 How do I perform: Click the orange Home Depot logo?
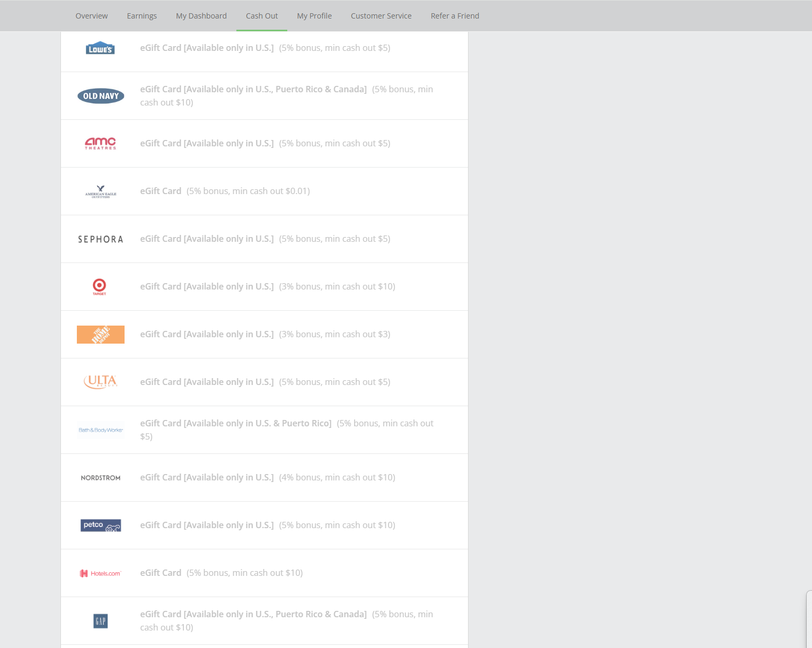tap(101, 335)
